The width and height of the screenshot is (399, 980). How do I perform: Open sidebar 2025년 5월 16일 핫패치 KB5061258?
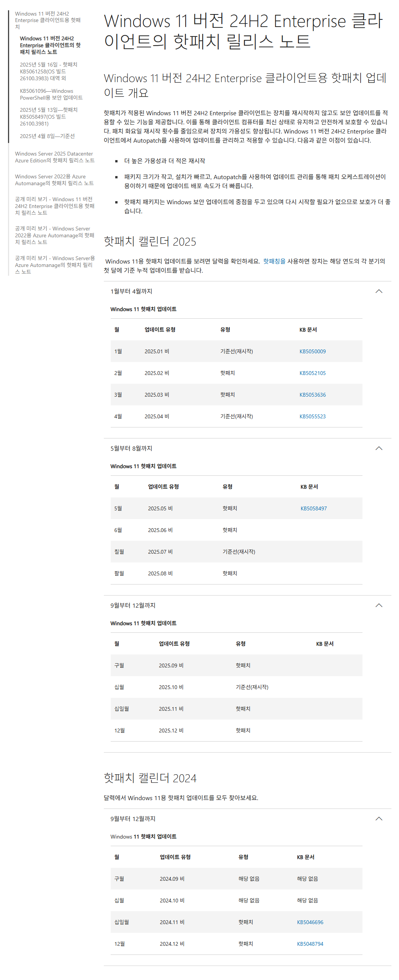coord(48,71)
